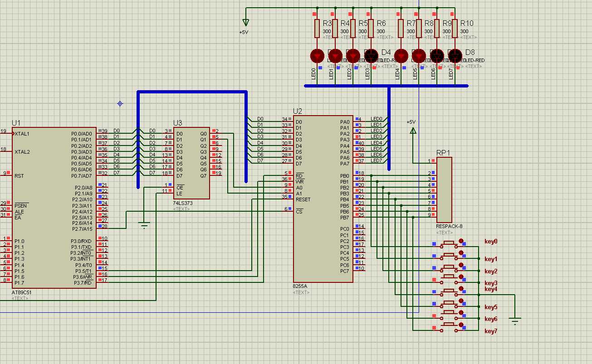Image resolution: width=592 pixels, height=364 pixels.
Task: Select the resistor symbol labeled R4
Action: point(335,28)
